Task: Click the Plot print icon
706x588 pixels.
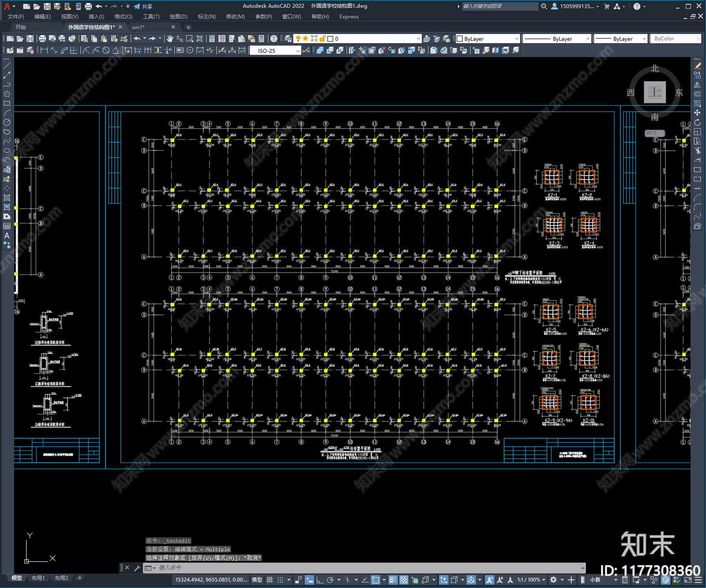Action: point(42,39)
